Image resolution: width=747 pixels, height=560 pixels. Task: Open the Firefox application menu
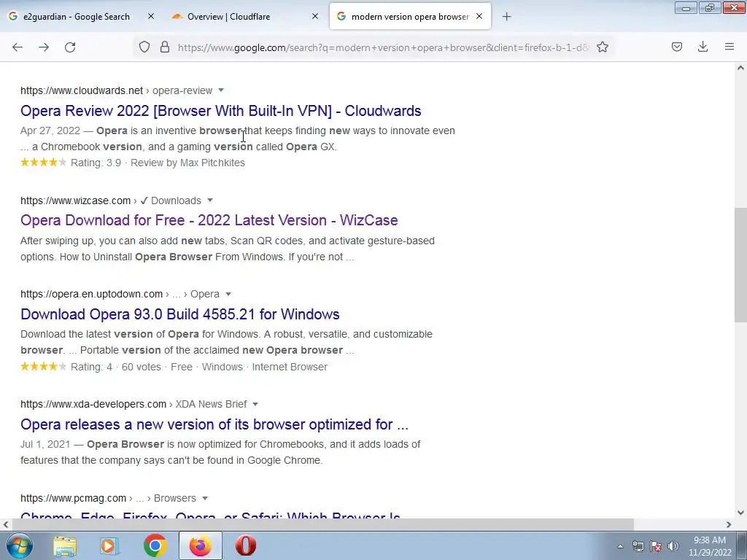729,47
